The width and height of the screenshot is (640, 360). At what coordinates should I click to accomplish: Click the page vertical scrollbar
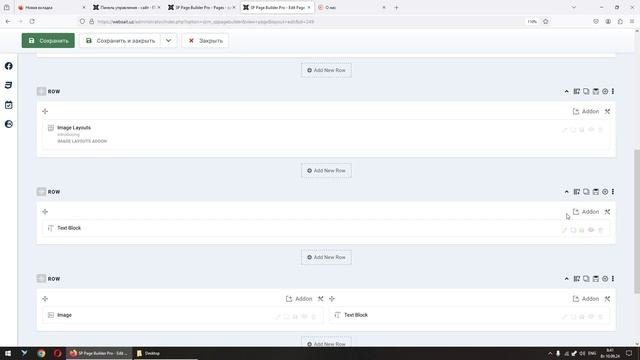(637, 221)
